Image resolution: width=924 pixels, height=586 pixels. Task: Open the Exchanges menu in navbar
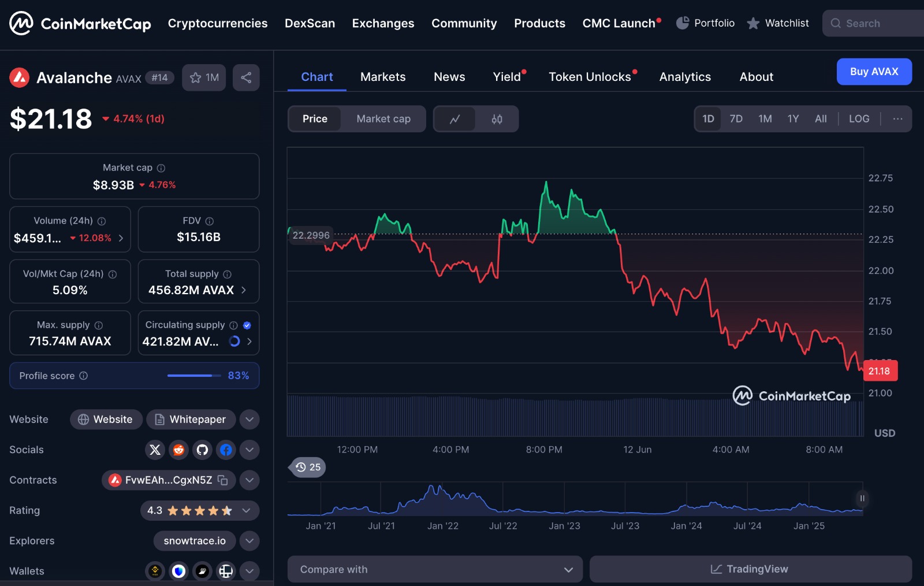(x=383, y=24)
